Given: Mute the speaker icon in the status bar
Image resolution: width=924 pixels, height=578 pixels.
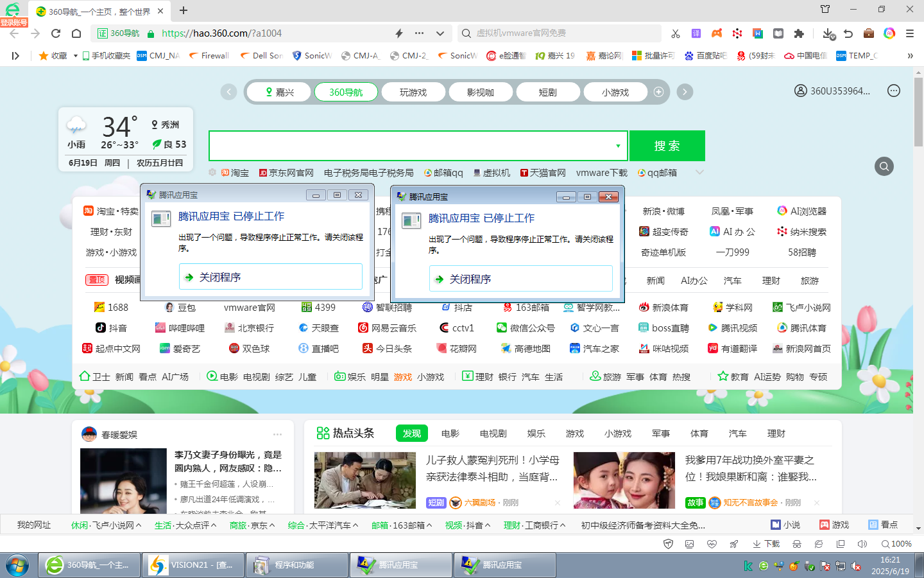Looking at the screenshot, I should click(x=862, y=544).
